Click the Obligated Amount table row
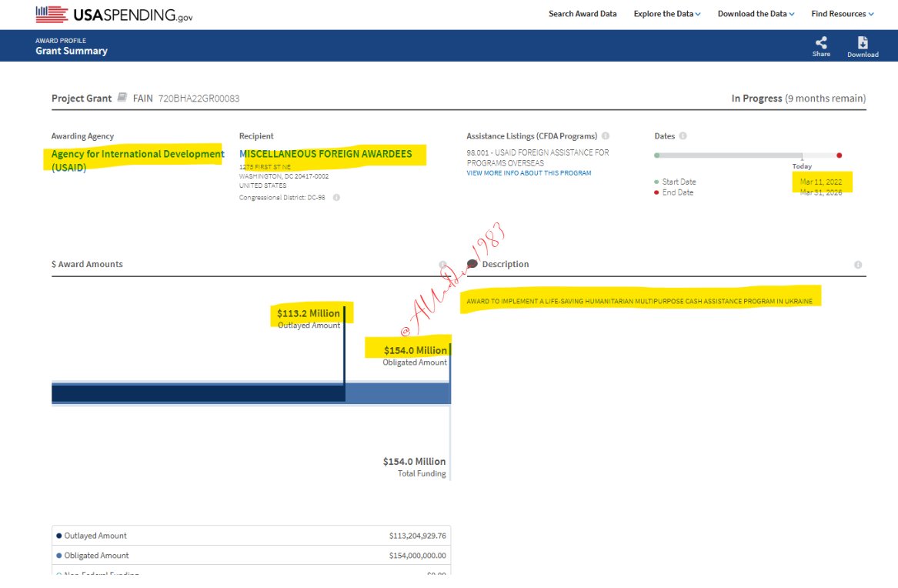This screenshot has height=588, width=898. [251, 556]
